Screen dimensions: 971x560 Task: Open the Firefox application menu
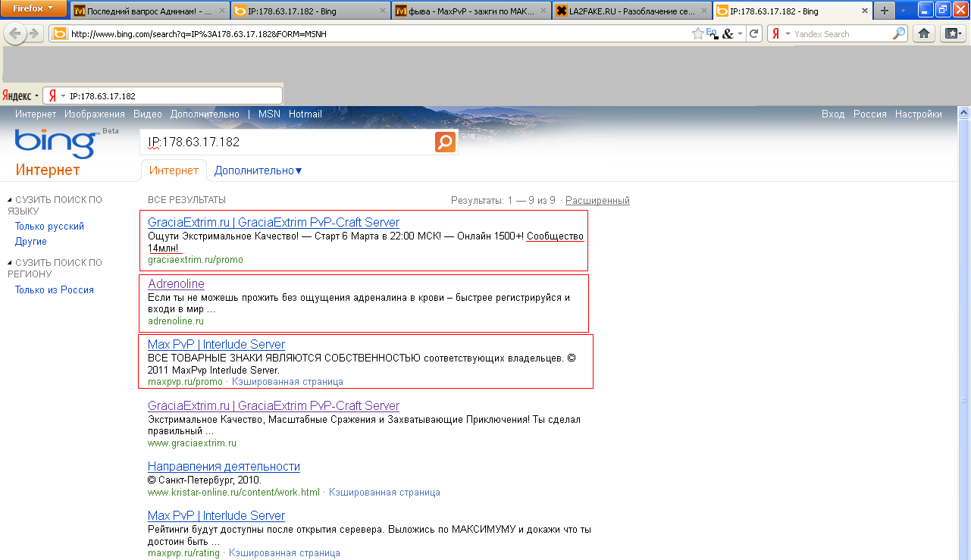[x=33, y=8]
